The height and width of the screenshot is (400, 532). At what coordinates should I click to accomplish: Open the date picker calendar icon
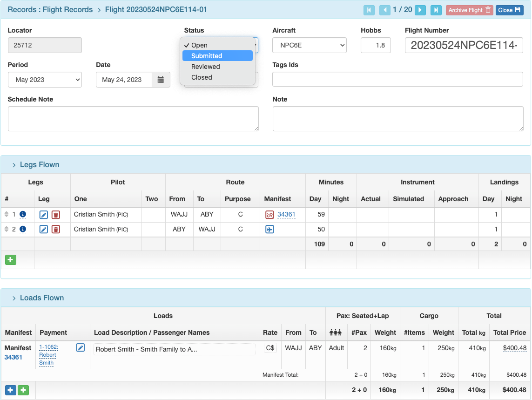tap(161, 79)
